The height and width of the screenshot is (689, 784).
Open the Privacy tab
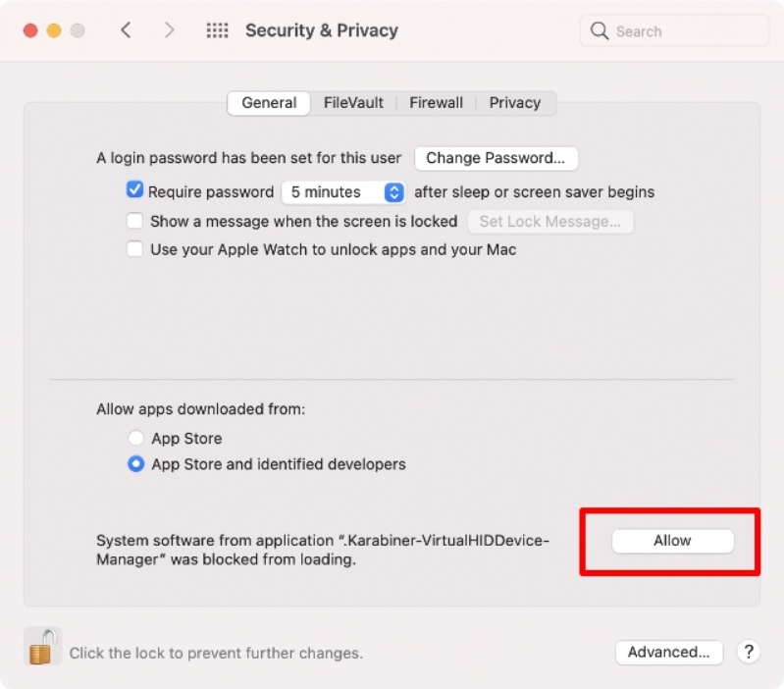pos(514,103)
